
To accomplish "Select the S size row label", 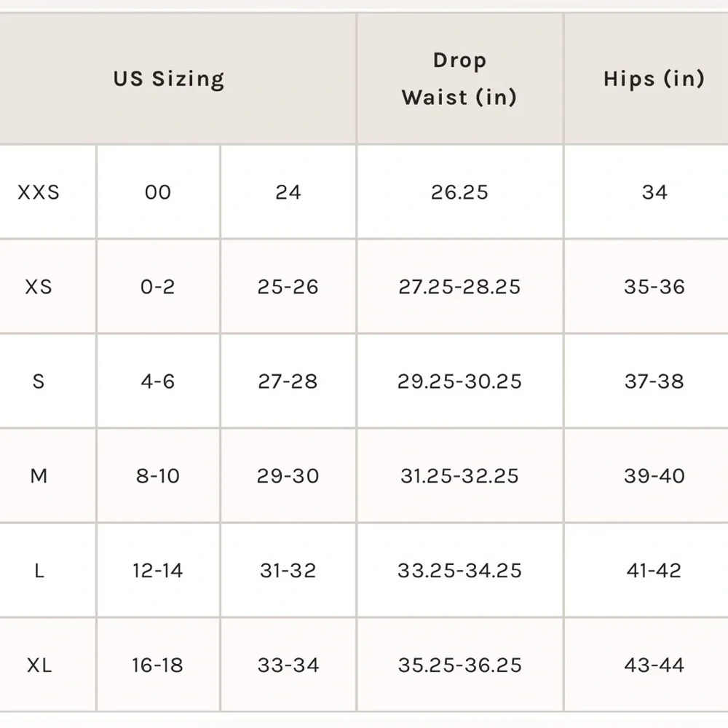I will point(39,381).
